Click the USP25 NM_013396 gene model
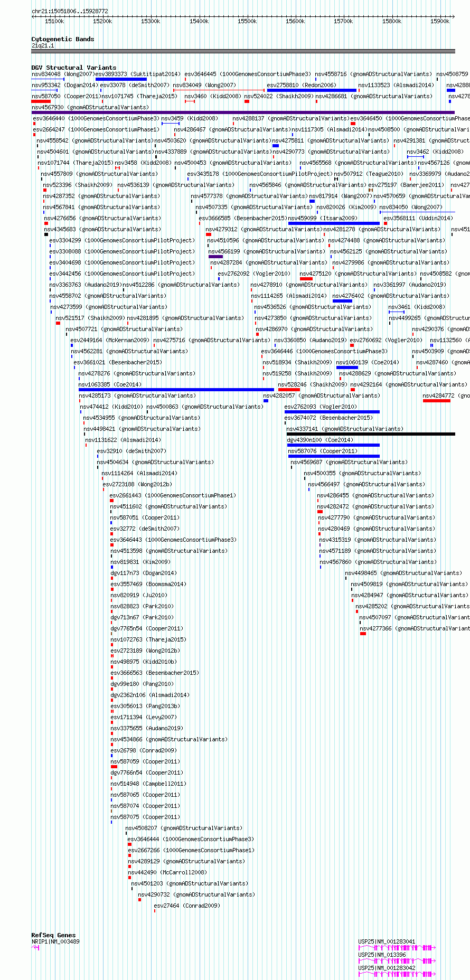The width and height of the screenshot is (470, 980). click(397, 961)
